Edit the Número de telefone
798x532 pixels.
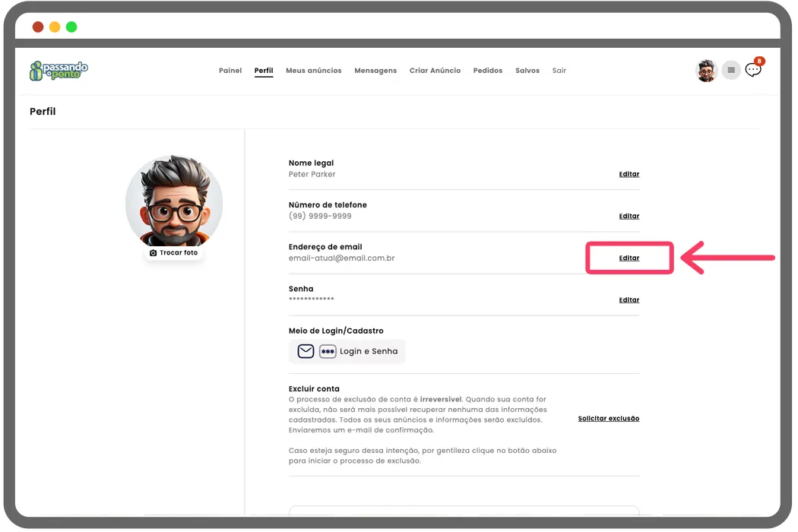pyautogui.click(x=629, y=216)
